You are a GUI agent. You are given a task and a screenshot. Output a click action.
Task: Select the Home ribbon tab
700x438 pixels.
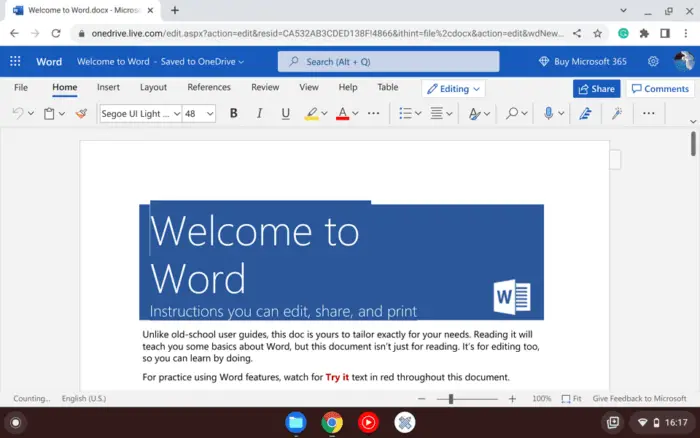coord(65,88)
